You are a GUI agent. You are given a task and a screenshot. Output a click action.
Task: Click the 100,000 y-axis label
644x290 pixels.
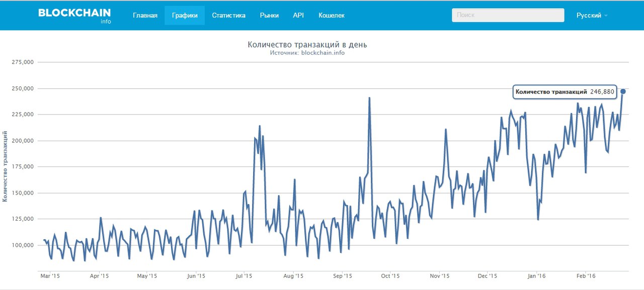tap(22, 245)
